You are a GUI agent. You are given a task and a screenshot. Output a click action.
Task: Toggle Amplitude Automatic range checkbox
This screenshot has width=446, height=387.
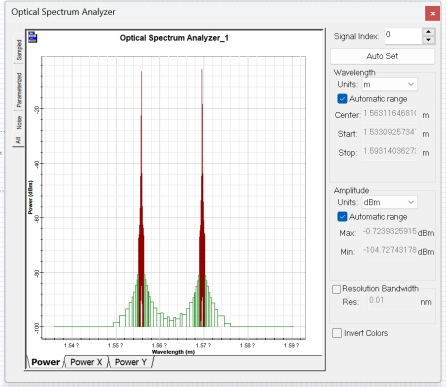pyautogui.click(x=342, y=217)
